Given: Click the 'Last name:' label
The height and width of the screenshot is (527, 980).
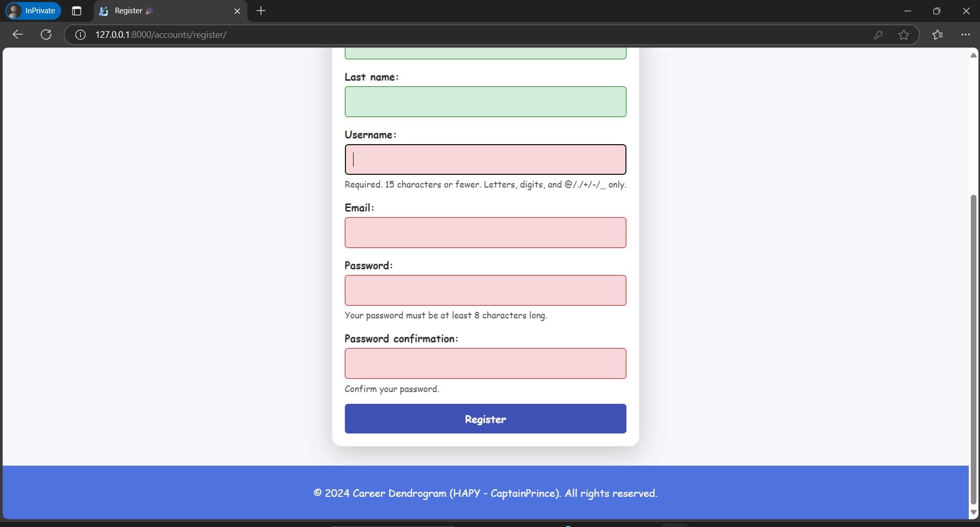Looking at the screenshot, I should coord(371,77).
